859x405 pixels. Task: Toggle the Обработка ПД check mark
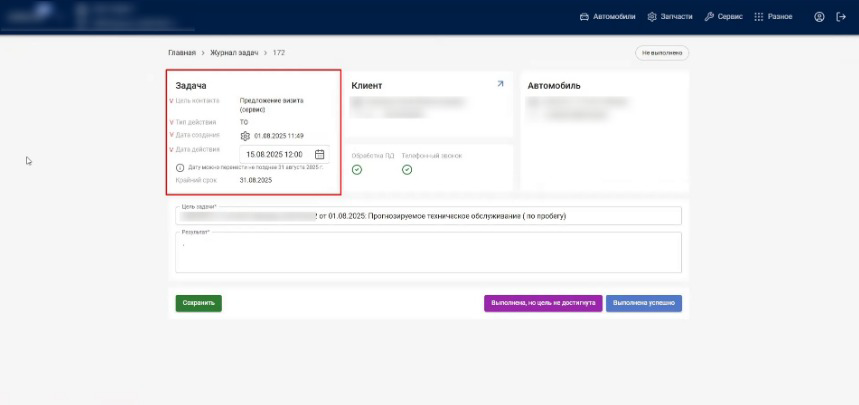(x=357, y=170)
